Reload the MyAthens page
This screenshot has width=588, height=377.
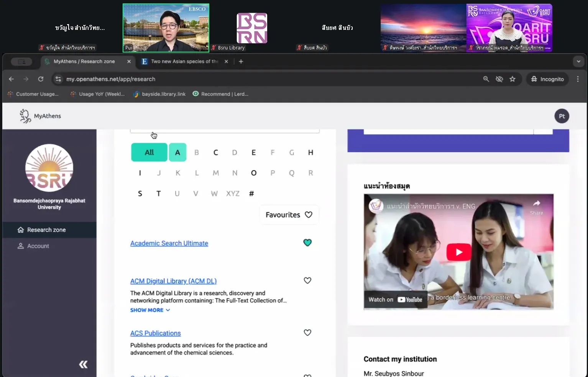point(41,79)
